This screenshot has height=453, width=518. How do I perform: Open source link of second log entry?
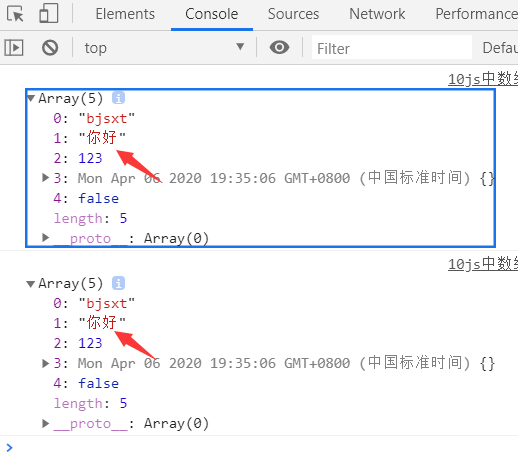(x=483, y=264)
